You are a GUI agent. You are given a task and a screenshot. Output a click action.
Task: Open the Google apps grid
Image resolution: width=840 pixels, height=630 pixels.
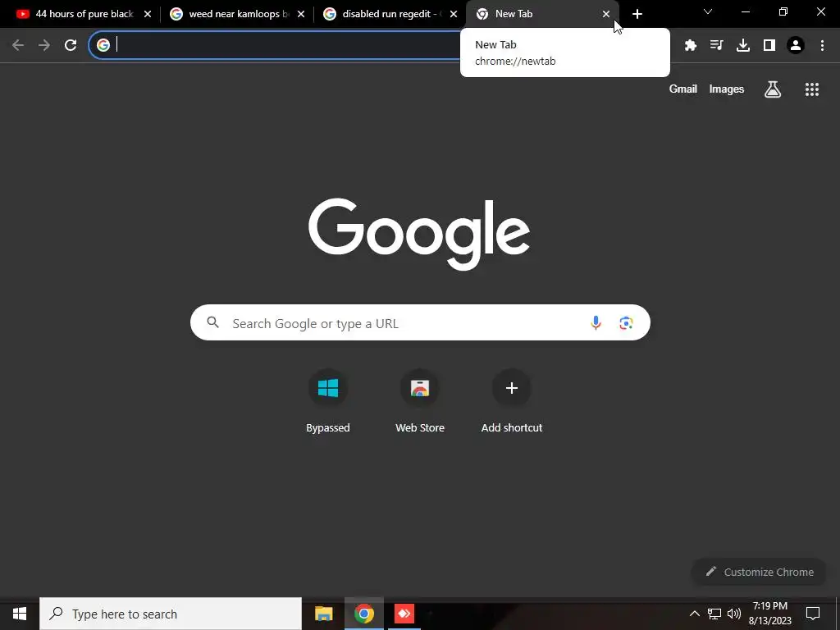811,89
